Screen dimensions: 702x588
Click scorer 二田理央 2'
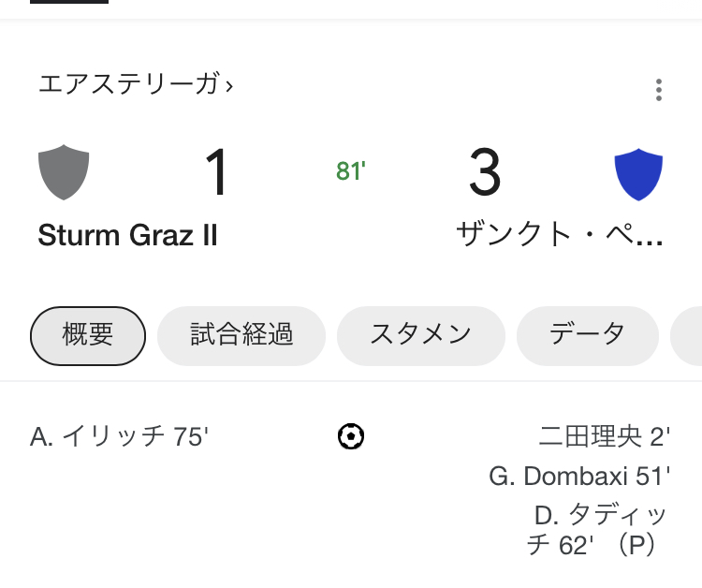(x=605, y=436)
